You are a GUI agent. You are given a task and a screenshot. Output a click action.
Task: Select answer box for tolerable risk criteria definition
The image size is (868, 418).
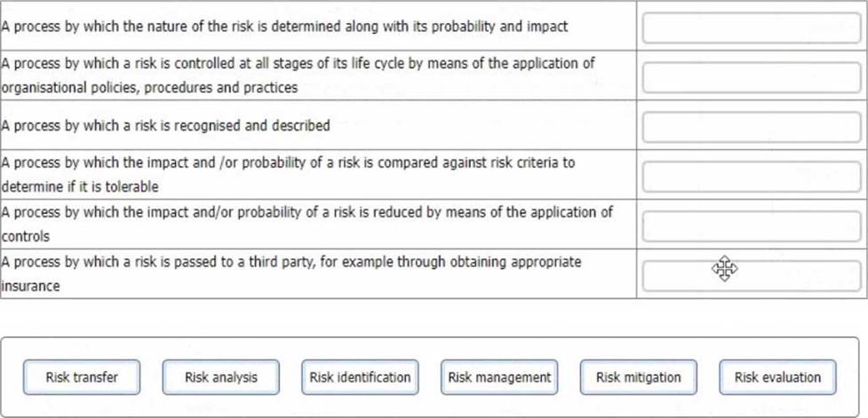click(752, 177)
